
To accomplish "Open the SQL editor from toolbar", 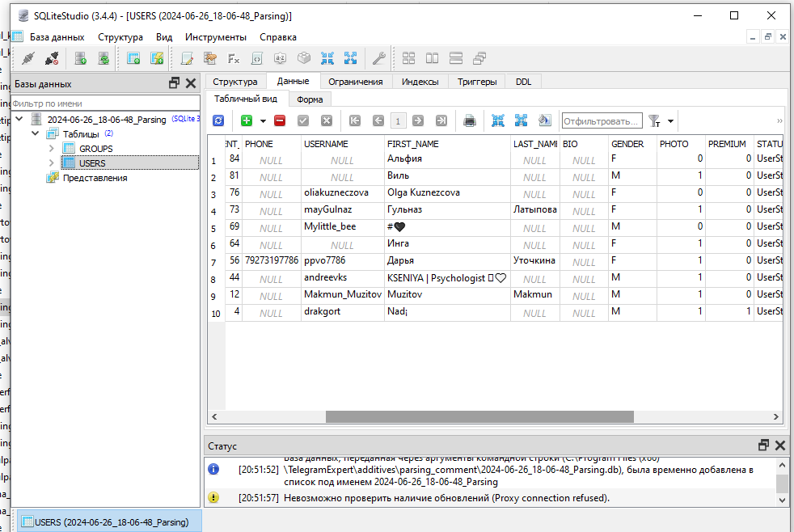I will click(x=187, y=58).
